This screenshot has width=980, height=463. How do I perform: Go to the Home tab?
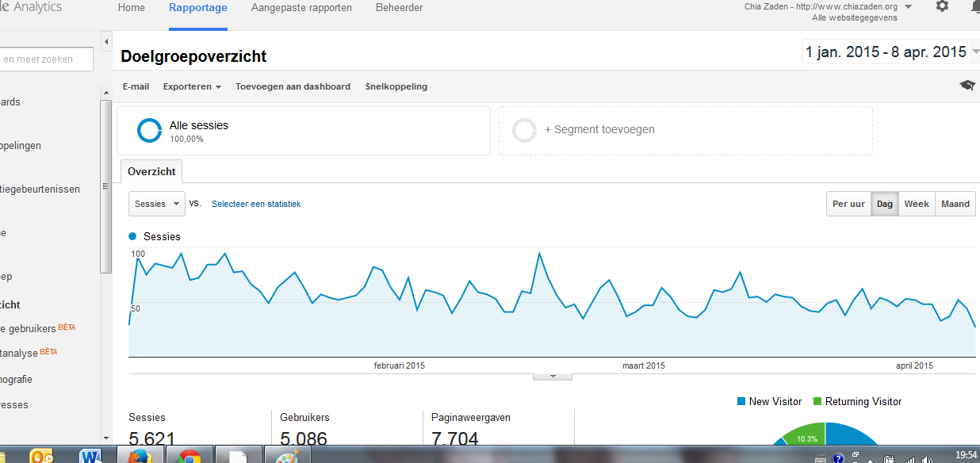pos(132,8)
